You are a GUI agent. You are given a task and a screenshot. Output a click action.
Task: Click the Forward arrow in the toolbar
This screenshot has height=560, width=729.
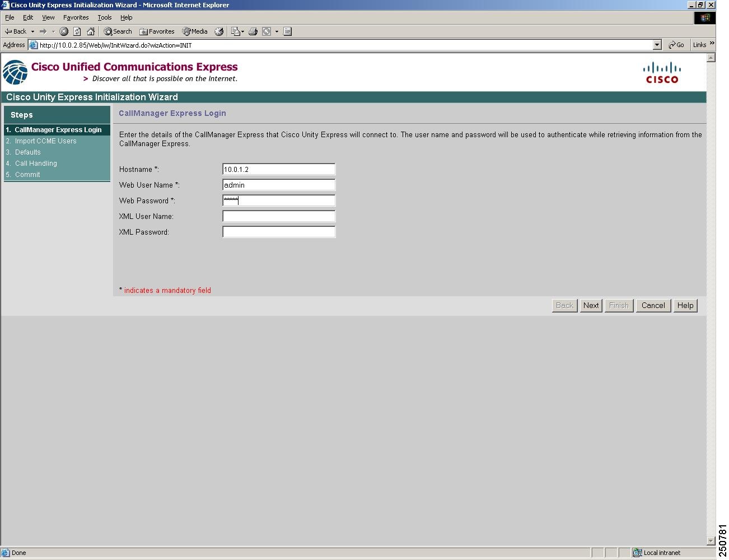pos(43,31)
